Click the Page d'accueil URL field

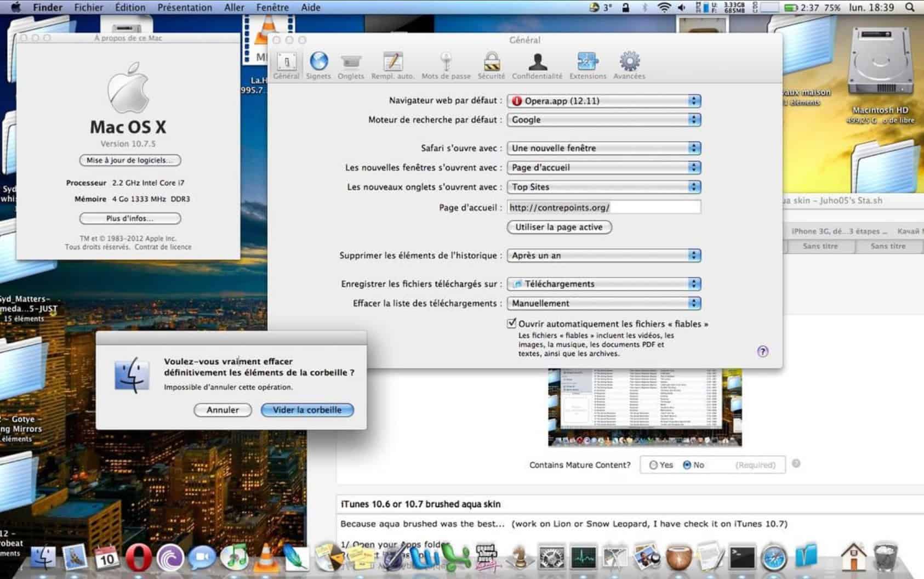[603, 207]
